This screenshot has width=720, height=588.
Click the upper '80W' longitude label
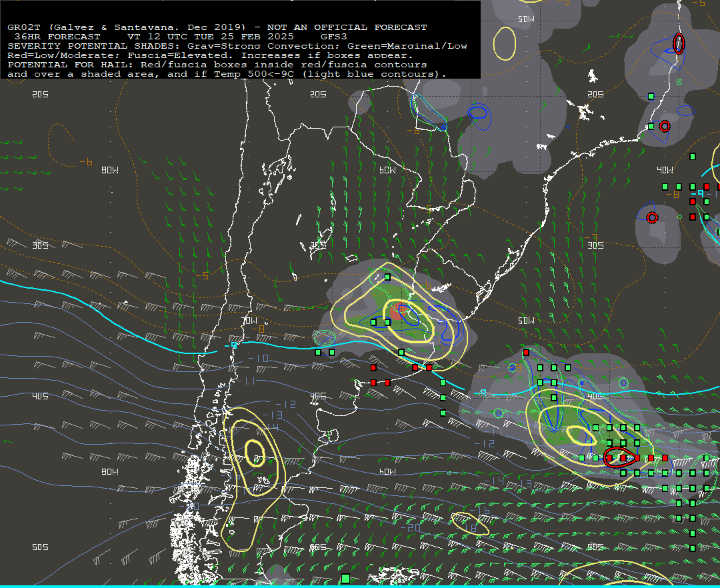pos(110,170)
